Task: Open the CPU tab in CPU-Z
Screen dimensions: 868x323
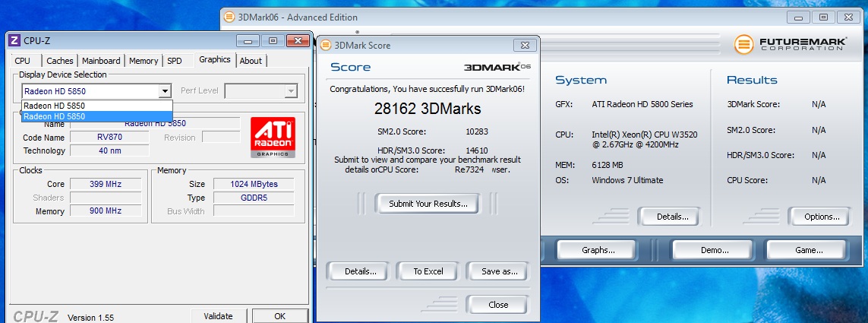Action: (23, 61)
